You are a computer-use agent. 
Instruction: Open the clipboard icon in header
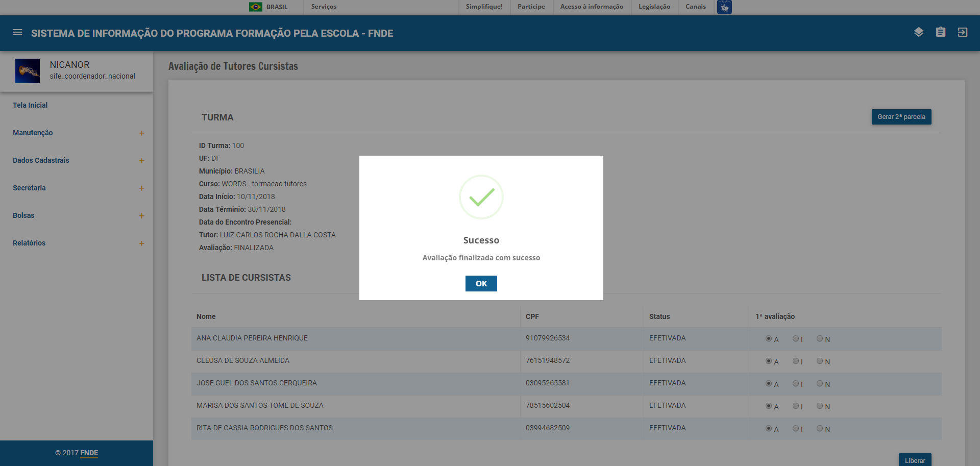point(940,32)
